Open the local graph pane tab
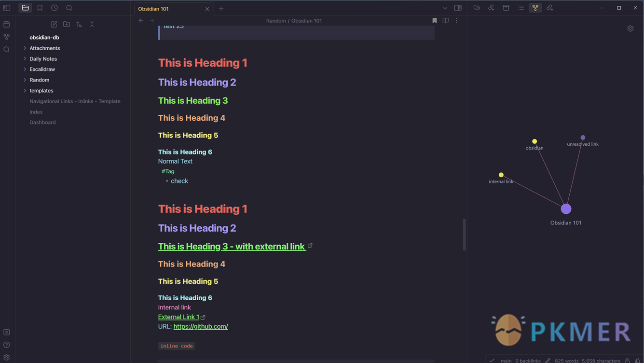This screenshot has height=363, width=644. (535, 8)
